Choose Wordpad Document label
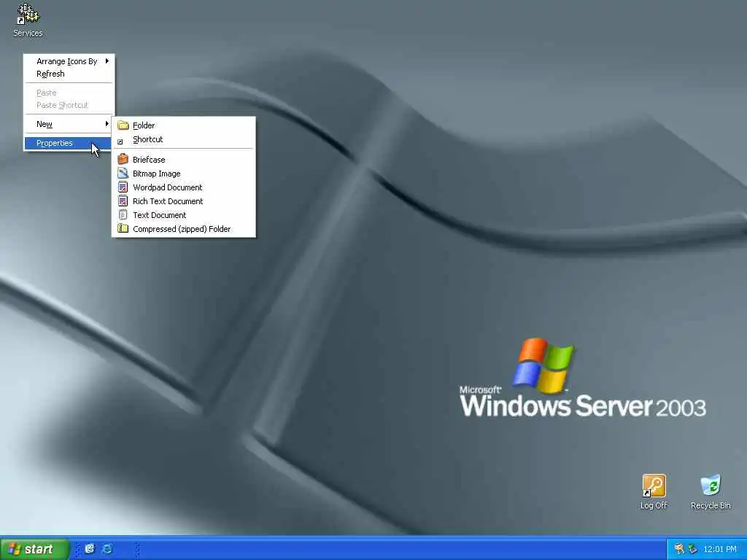The height and width of the screenshot is (560, 747). [x=167, y=187]
